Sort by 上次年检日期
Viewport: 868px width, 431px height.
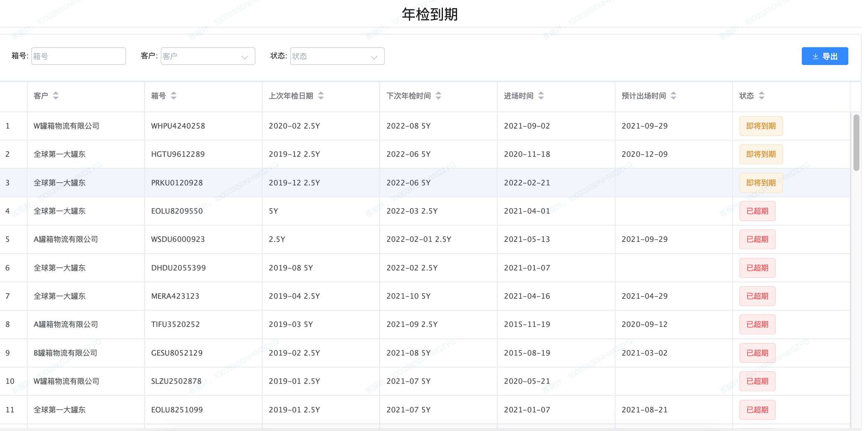point(321,96)
